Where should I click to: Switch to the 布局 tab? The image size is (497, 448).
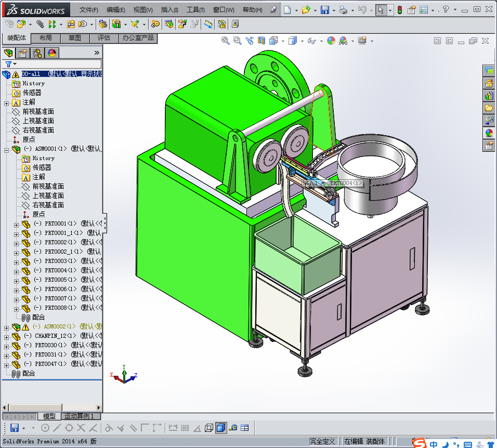[46, 38]
